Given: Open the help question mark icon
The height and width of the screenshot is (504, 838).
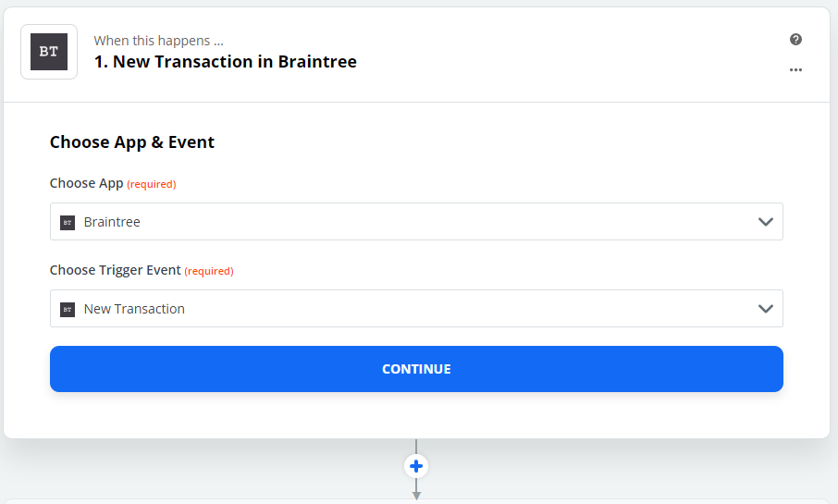Looking at the screenshot, I should pos(795,40).
